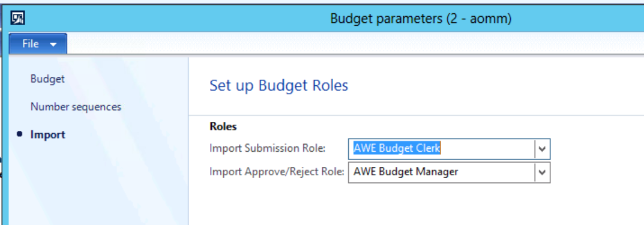Screen dimensions: 644x225
Task: Click the separator line under the heading
Action: pyautogui.click(x=417, y=115)
